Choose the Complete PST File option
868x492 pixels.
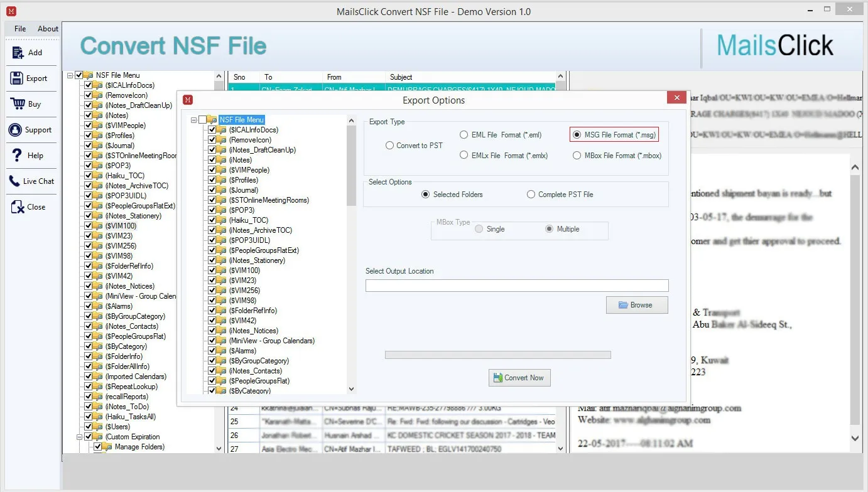tap(560, 195)
